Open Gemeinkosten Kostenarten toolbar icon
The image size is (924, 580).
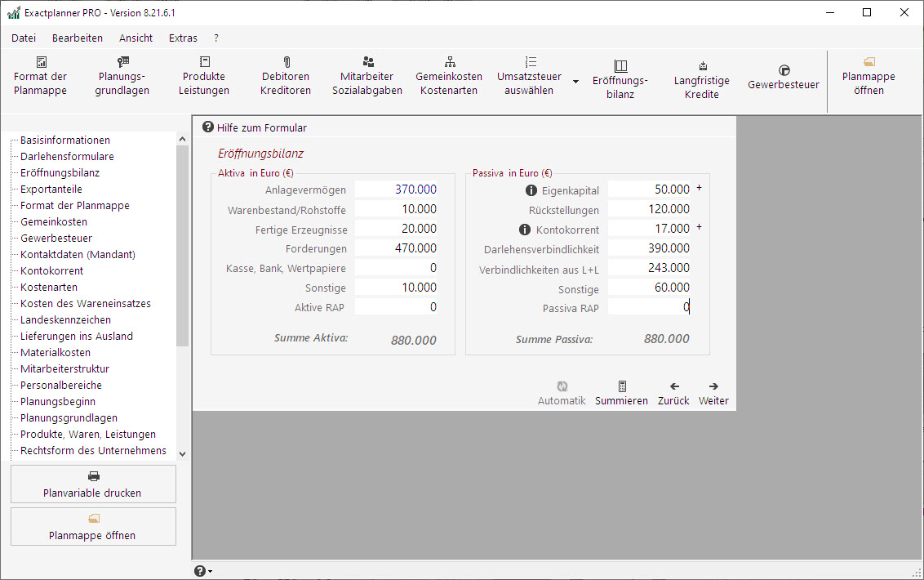pyautogui.click(x=449, y=62)
